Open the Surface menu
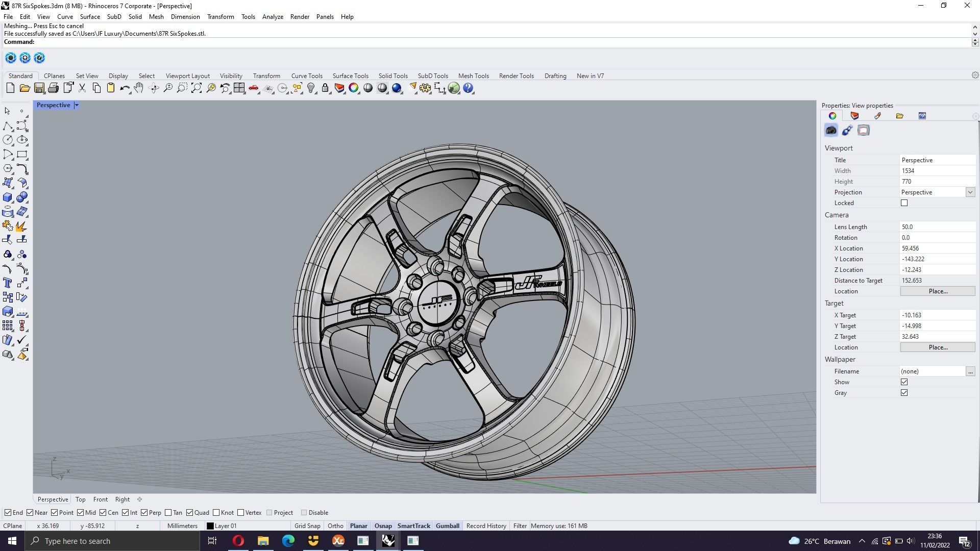This screenshot has height=551, width=980. (x=90, y=17)
